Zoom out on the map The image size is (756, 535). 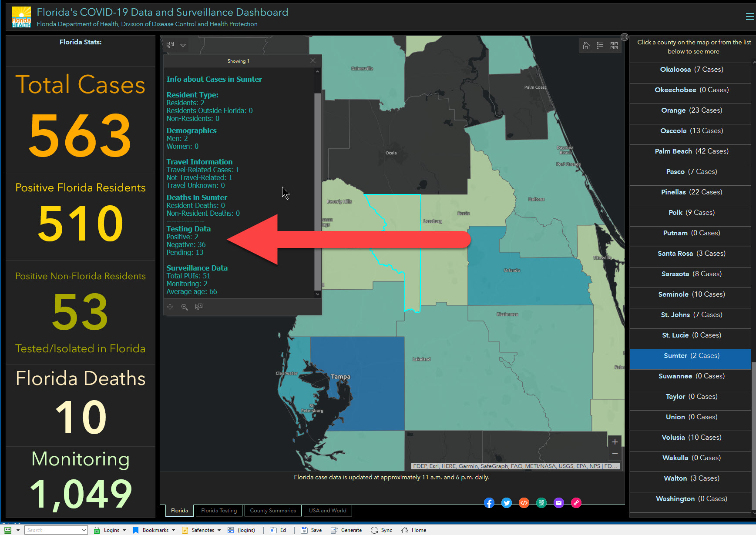pos(615,454)
